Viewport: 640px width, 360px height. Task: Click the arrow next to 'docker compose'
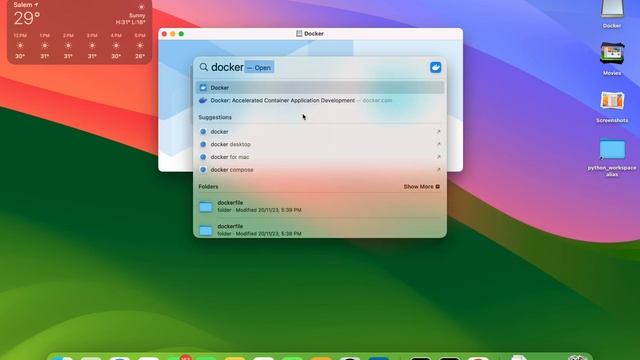coord(438,169)
